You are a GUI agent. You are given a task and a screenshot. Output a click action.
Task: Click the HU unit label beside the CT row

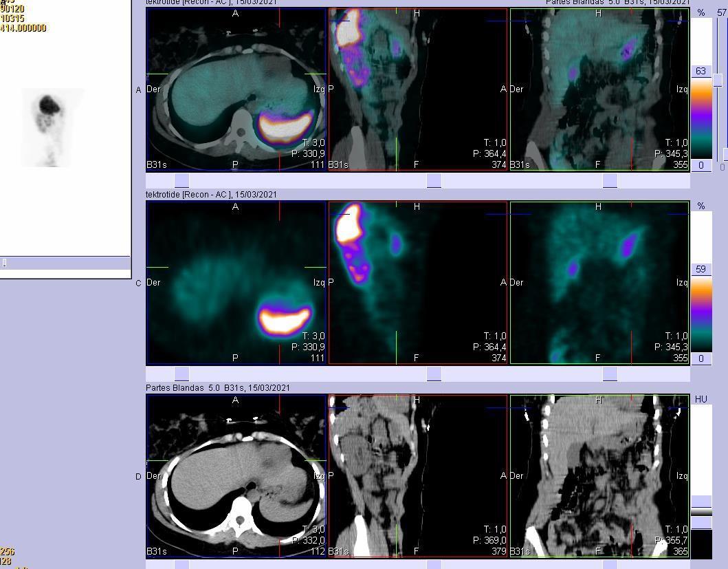point(701,399)
